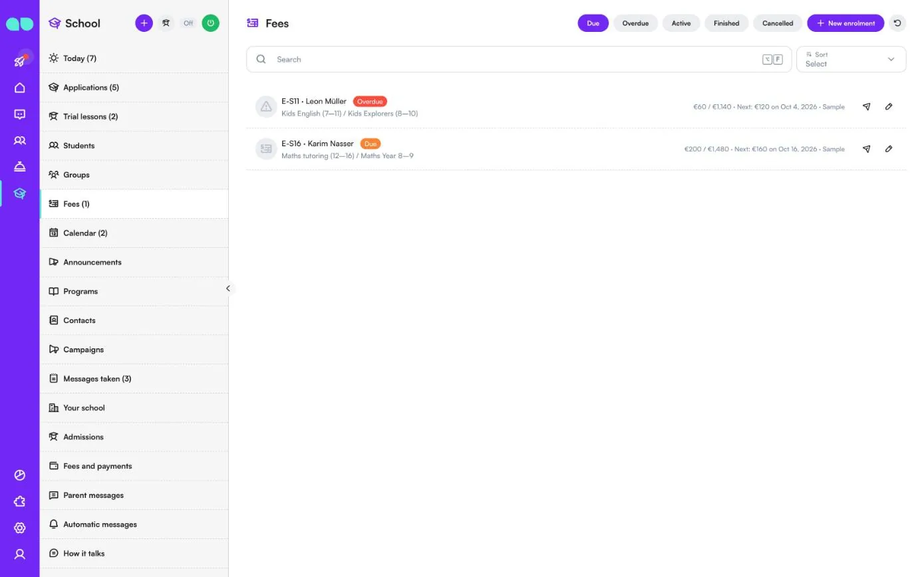Open the Students section
This screenshot has height=577, width=924.
(134, 146)
